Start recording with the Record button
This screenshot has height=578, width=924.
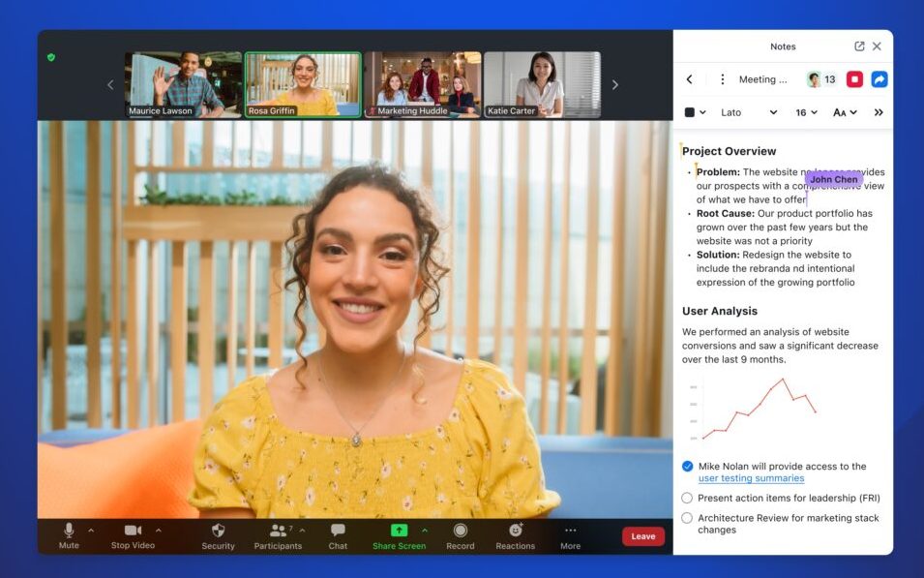click(x=461, y=531)
